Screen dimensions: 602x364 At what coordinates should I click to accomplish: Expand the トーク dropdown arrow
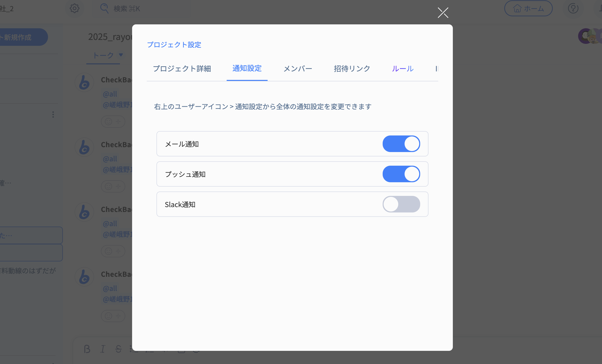(121, 55)
